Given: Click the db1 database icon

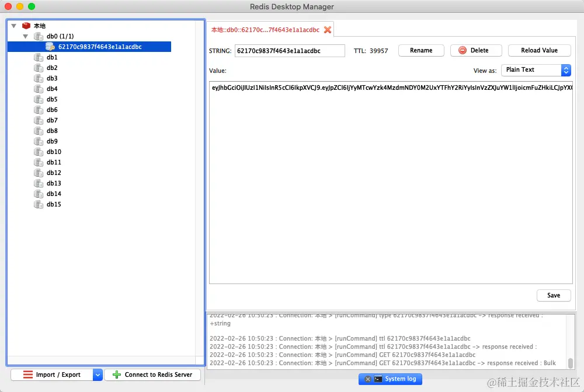Looking at the screenshot, I should tap(39, 57).
